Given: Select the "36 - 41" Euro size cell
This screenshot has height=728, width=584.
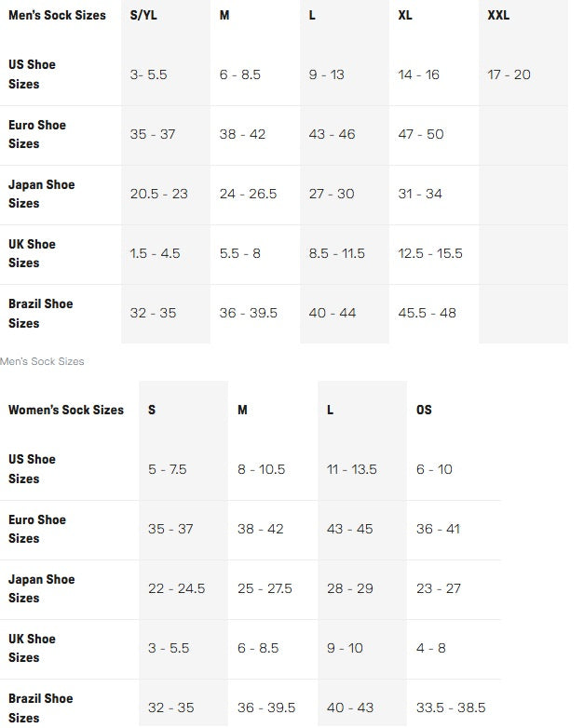Looking at the screenshot, I should tap(438, 529).
